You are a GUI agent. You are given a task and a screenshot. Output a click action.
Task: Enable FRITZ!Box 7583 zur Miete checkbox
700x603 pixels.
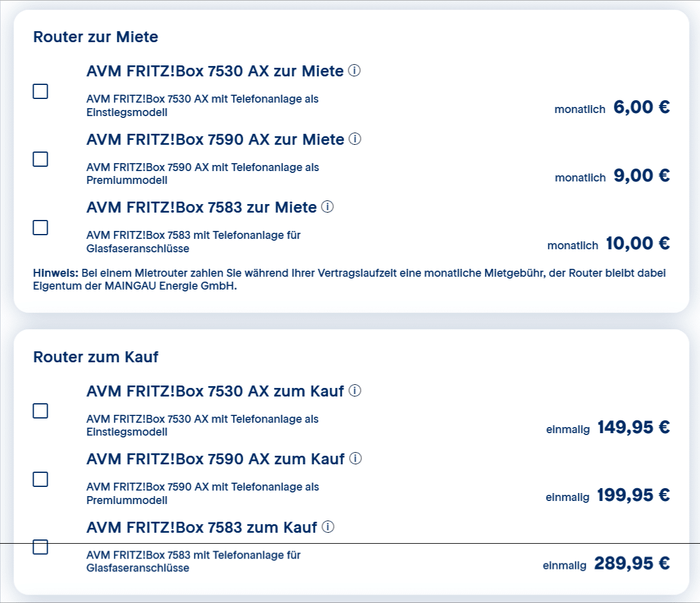point(40,227)
